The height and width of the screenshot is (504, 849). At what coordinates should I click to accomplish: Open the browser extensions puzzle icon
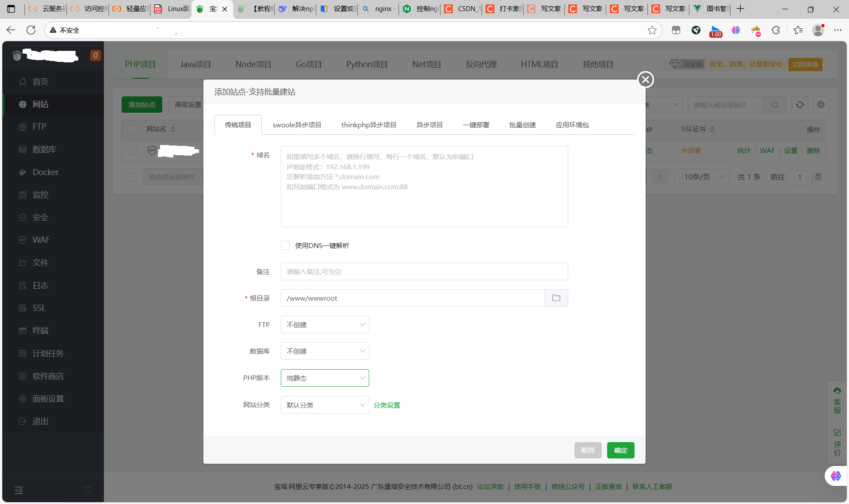pos(776,30)
